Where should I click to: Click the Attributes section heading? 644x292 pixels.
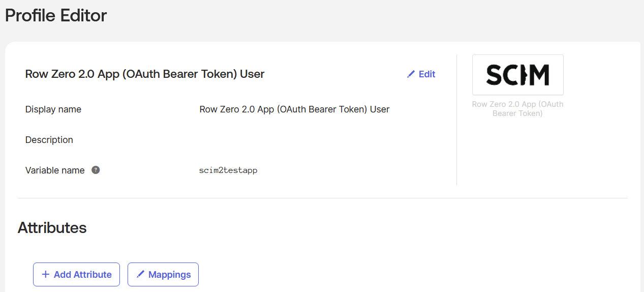coord(52,228)
